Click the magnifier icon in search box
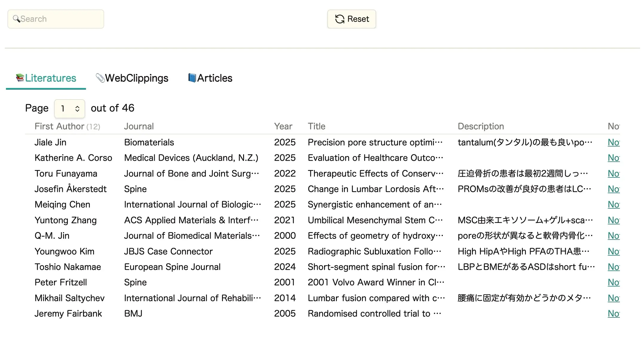This screenshot has width=644, height=343. coord(16,19)
